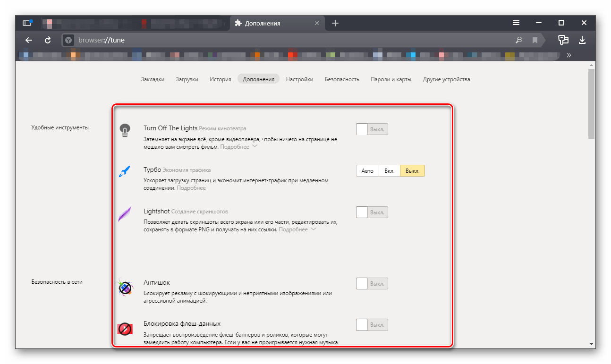
Task: Go back with the arrow button
Action: [x=29, y=40]
